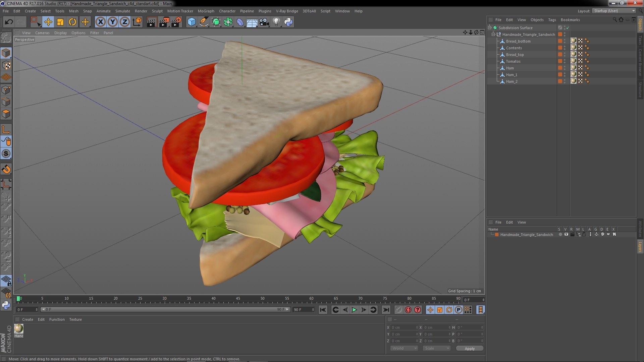Open Edit Render Settings icon
Screen dimensions: 644x362
click(x=176, y=22)
